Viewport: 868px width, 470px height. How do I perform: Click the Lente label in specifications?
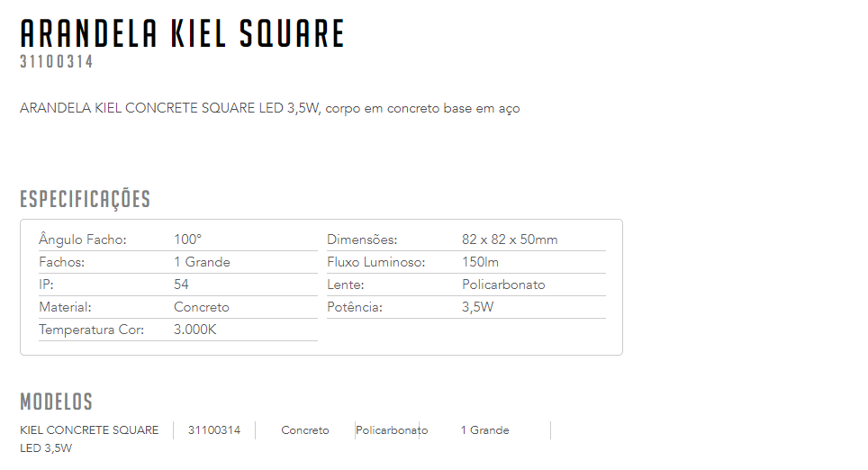(x=345, y=285)
